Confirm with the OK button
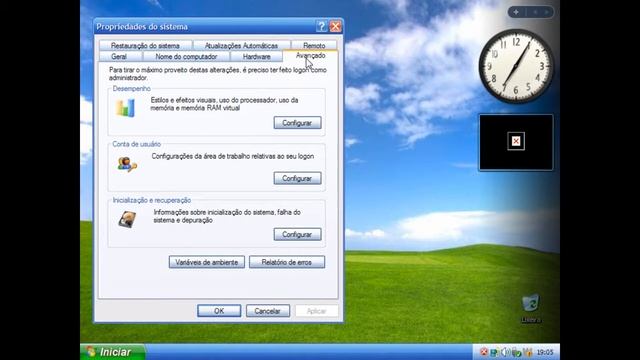Image resolution: width=640 pixels, height=360 pixels. tap(219, 311)
